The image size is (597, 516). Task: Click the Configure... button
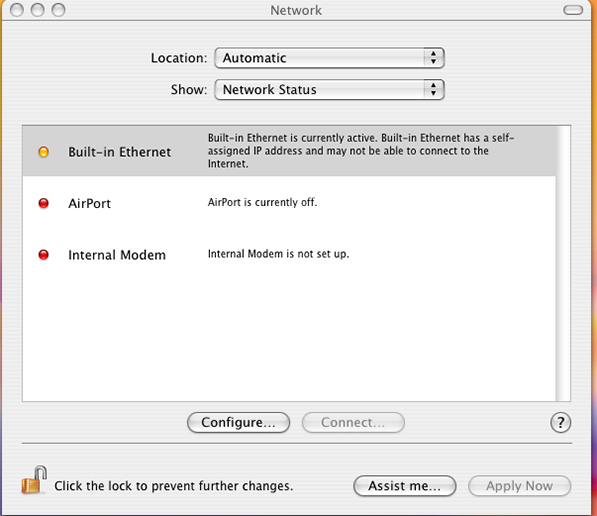coord(238,422)
